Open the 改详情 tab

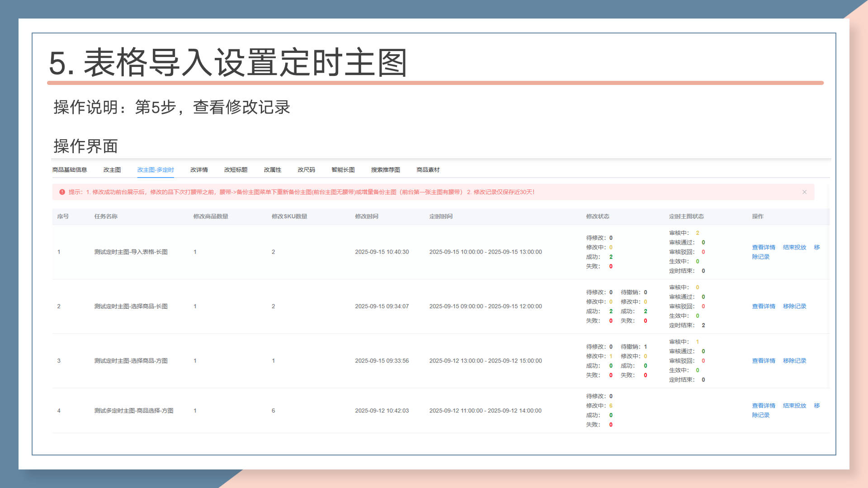pyautogui.click(x=199, y=170)
